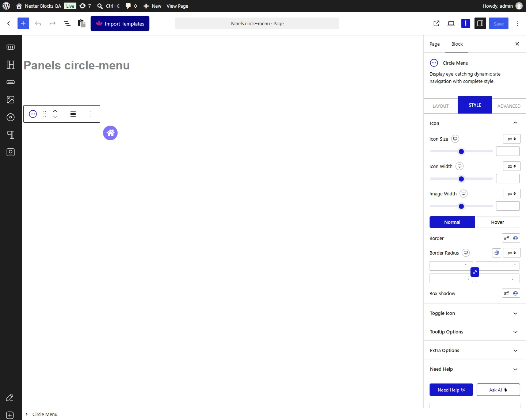
Task: Click the undo arrow in toolbar
Action: coord(38,23)
